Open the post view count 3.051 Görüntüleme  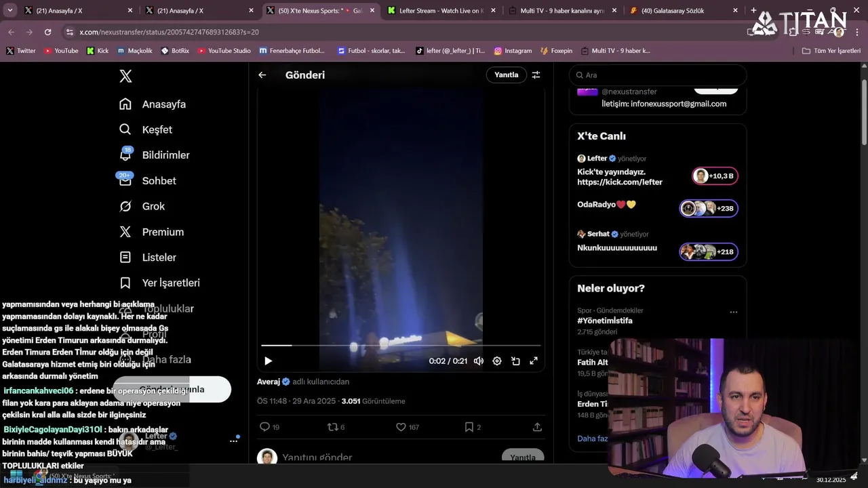(x=373, y=401)
